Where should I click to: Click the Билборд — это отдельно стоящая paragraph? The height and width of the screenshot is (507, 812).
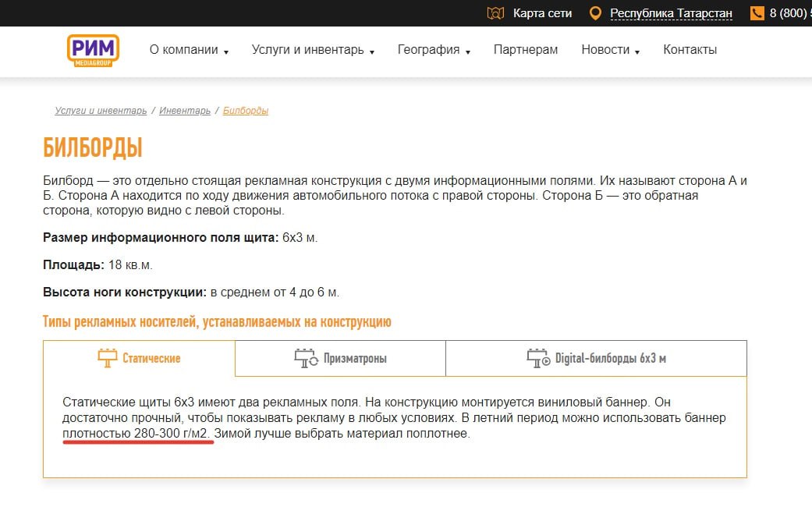tap(395, 195)
